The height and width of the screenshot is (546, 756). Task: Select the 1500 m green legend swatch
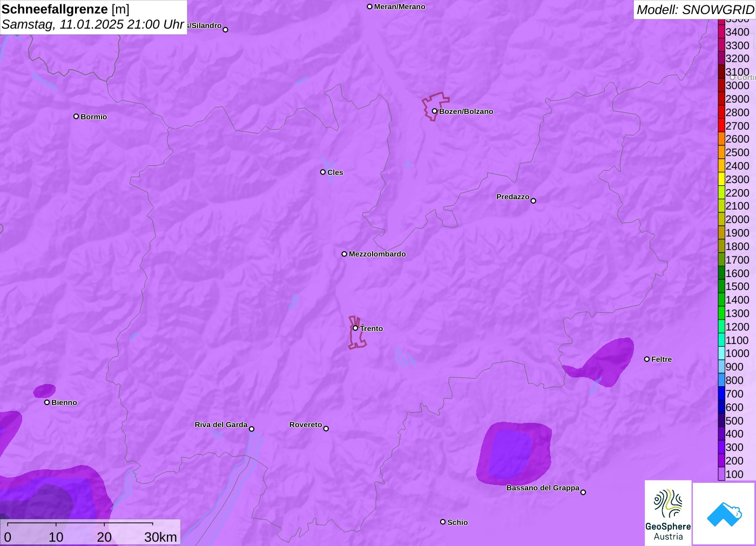click(721, 286)
